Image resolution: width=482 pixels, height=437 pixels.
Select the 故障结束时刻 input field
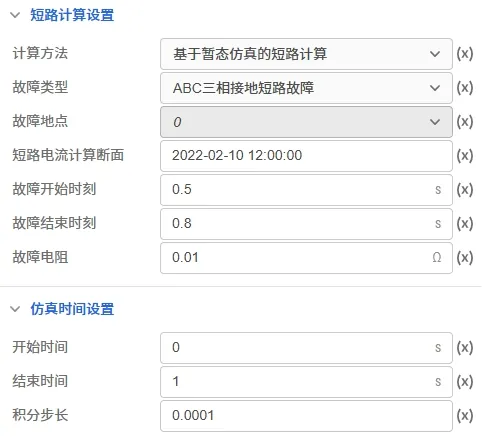tap(306, 224)
